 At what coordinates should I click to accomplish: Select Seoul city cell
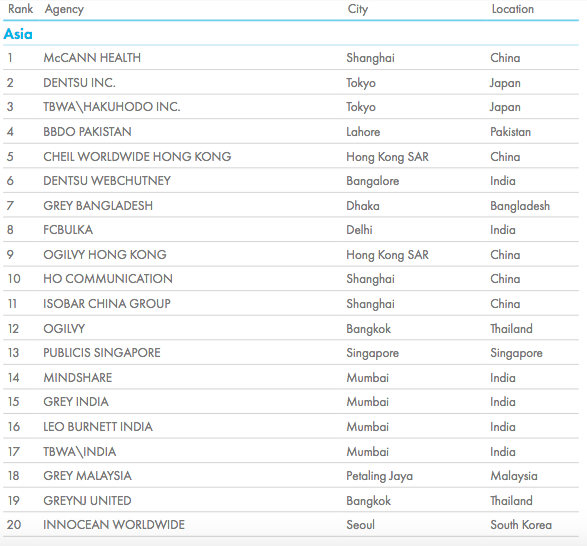tap(361, 525)
